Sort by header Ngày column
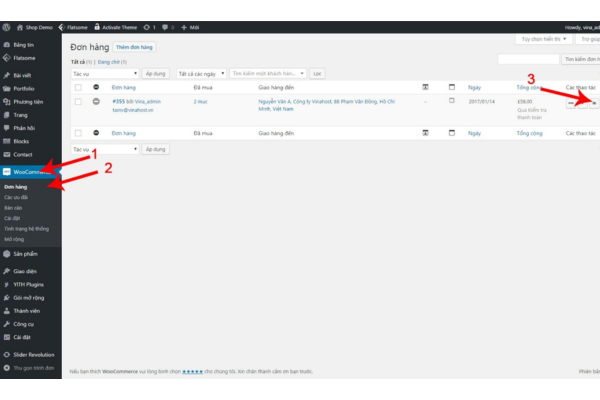 pos(474,88)
